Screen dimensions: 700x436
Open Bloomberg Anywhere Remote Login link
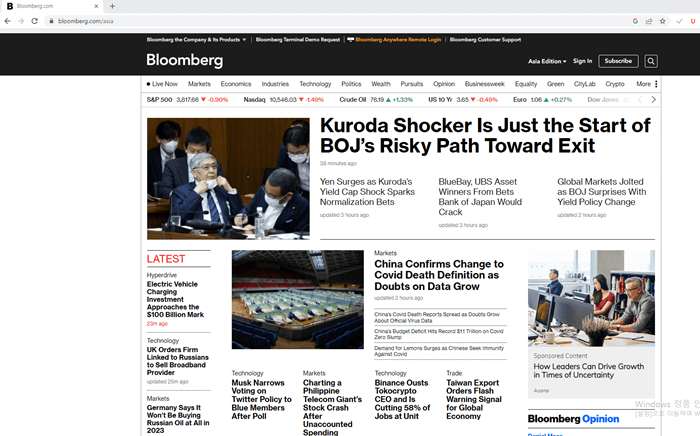tap(394, 40)
